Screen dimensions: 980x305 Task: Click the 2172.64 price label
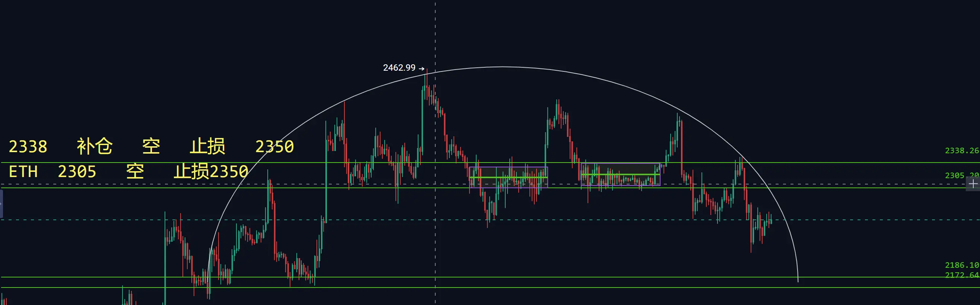click(962, 274)
